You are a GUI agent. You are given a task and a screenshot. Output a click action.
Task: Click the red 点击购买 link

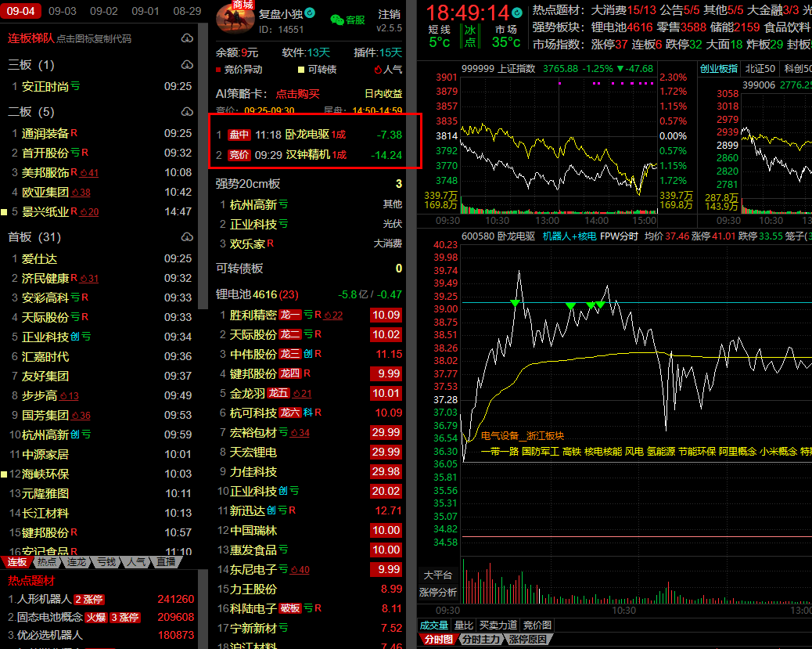[x=297, y=94]
